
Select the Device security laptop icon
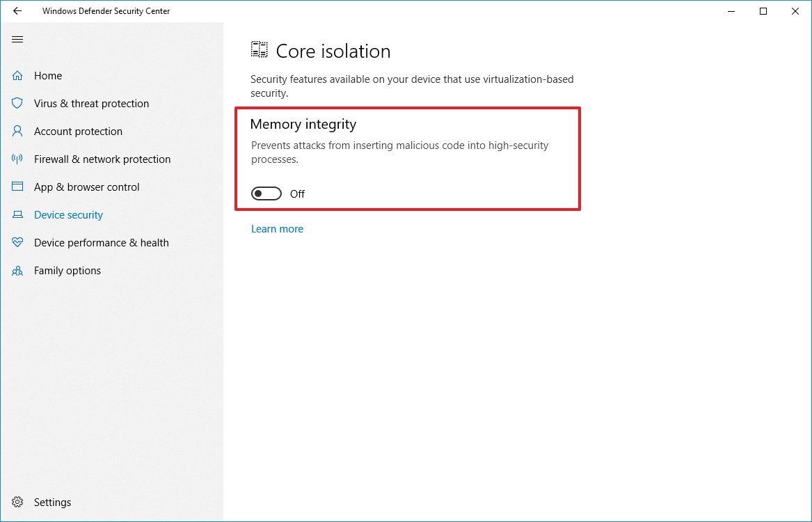[x=17, y=214]
